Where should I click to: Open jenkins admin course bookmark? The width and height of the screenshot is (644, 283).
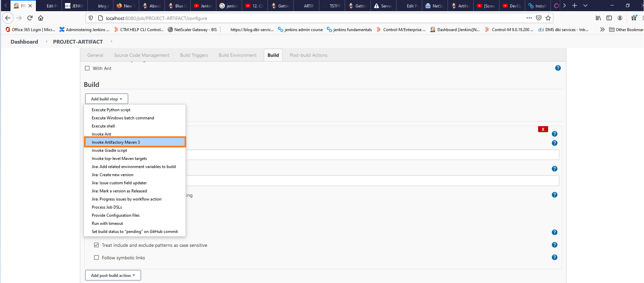coord(300,29)
